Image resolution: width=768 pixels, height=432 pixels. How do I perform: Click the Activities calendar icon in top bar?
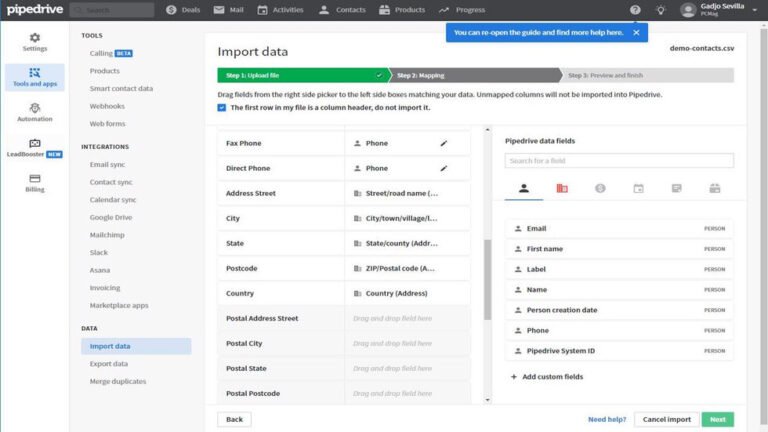pos(263,10)
